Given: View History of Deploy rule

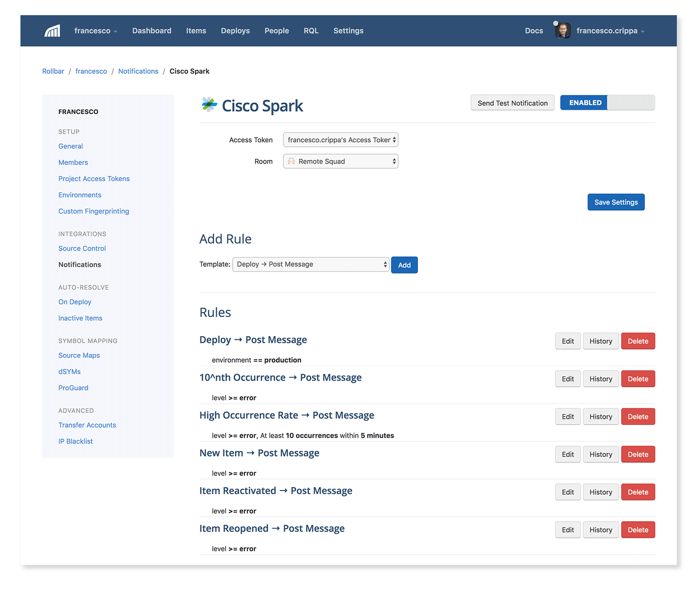Looking at the screenshot, I should 601,341.
